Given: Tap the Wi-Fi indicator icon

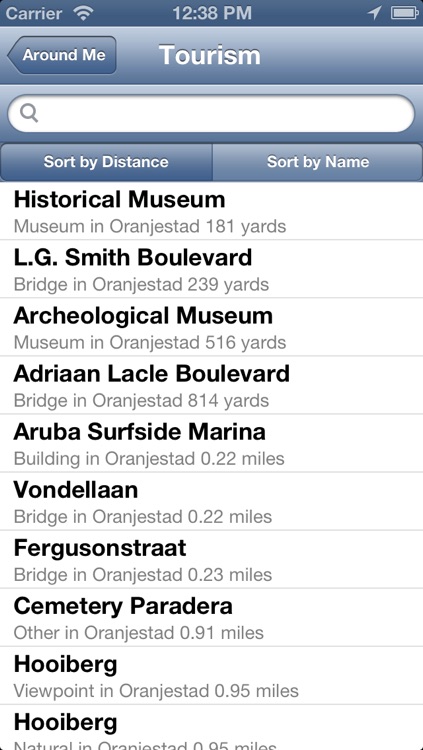Looking at the screenshot, I should pyautogui.click(x=83, y=13).
